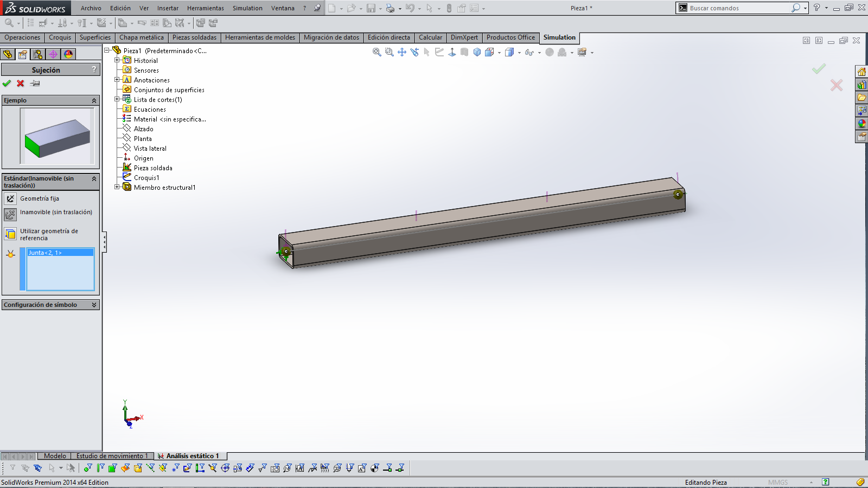Click the four-arrow pan icon
868x488 pixels.
click(x=402, y=52)
